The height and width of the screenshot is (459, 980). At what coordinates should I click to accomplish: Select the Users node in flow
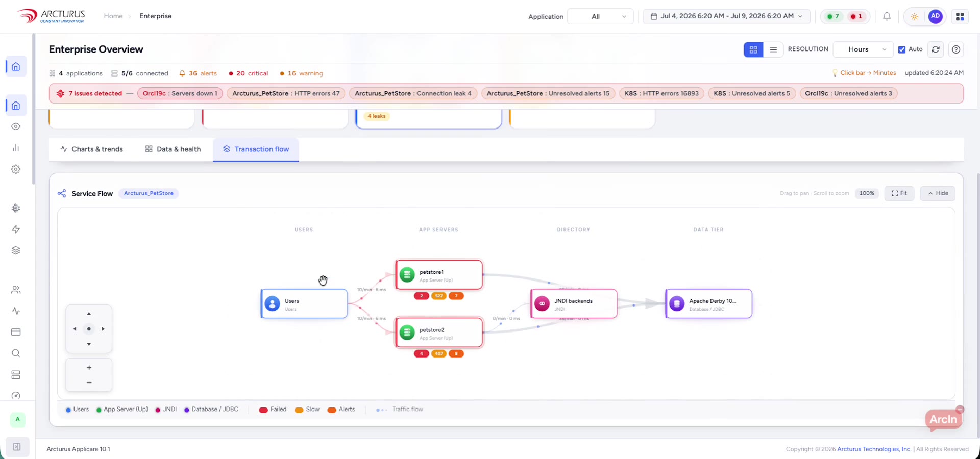pos(304,304)
